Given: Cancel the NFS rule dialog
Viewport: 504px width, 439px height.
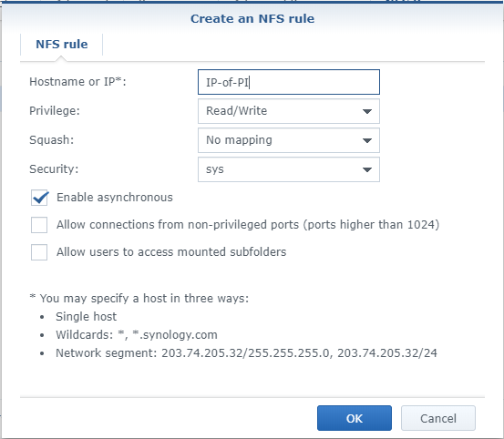Looking at the screenshot, I should point(438,418).
